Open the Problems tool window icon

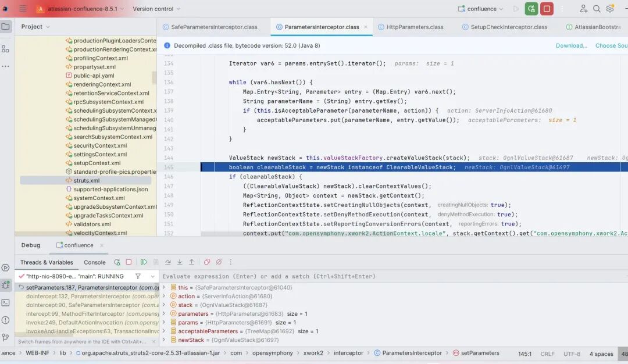6,320
